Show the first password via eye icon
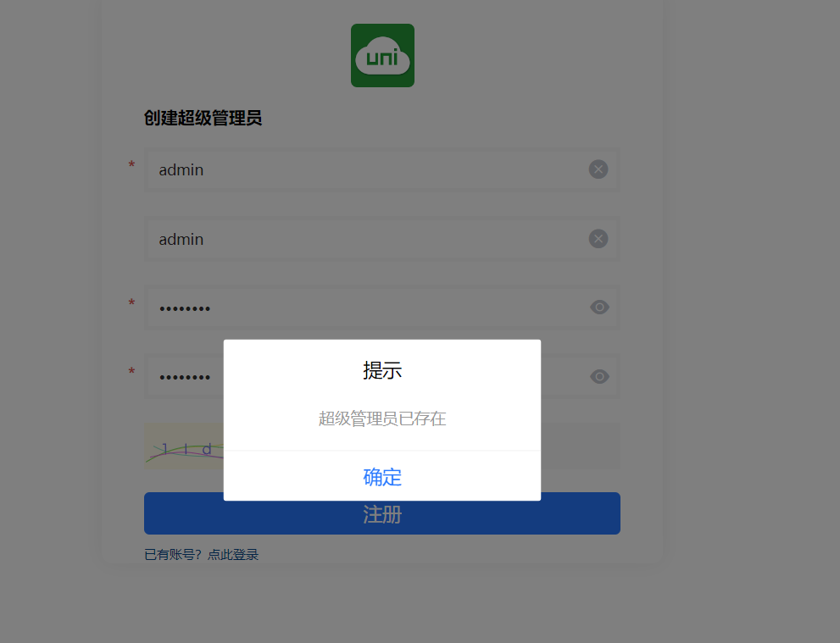The height and width of the screenshot is (643, 840). coord(599,308)
